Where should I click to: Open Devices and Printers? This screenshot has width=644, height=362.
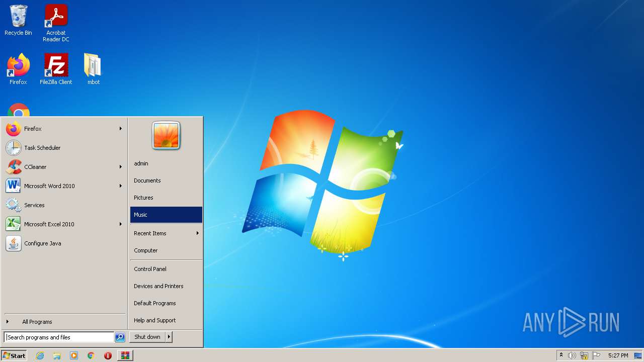(166, 286)
